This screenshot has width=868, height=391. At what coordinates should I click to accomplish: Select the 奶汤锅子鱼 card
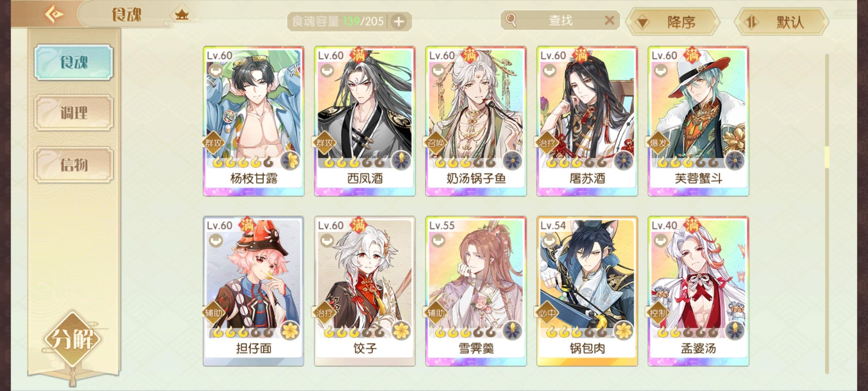coord(476,121)
